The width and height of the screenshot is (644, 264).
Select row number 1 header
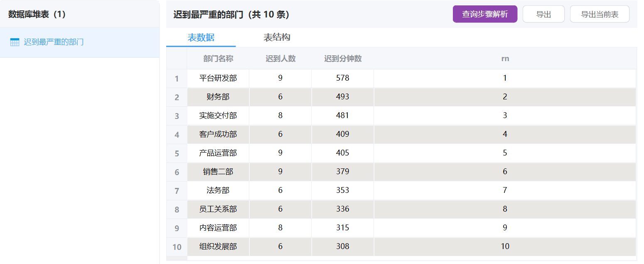click(x=177, y=79)
